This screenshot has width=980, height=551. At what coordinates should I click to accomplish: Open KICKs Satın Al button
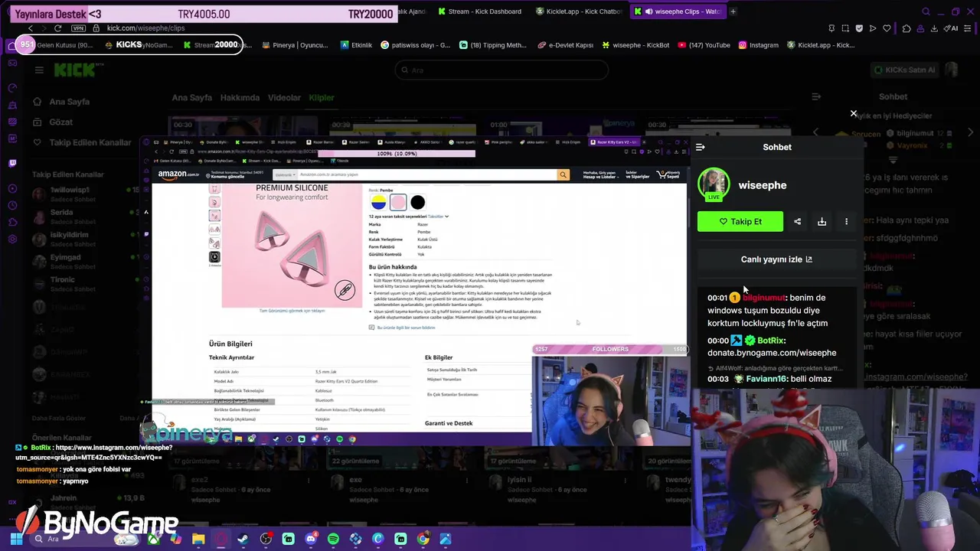(905, 70)
